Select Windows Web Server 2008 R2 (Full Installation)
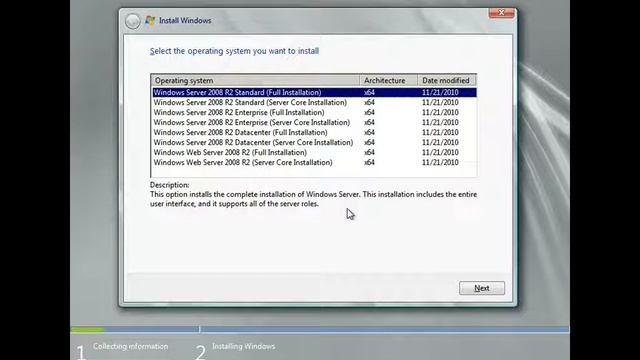The image size is (640, 360). 314,153
